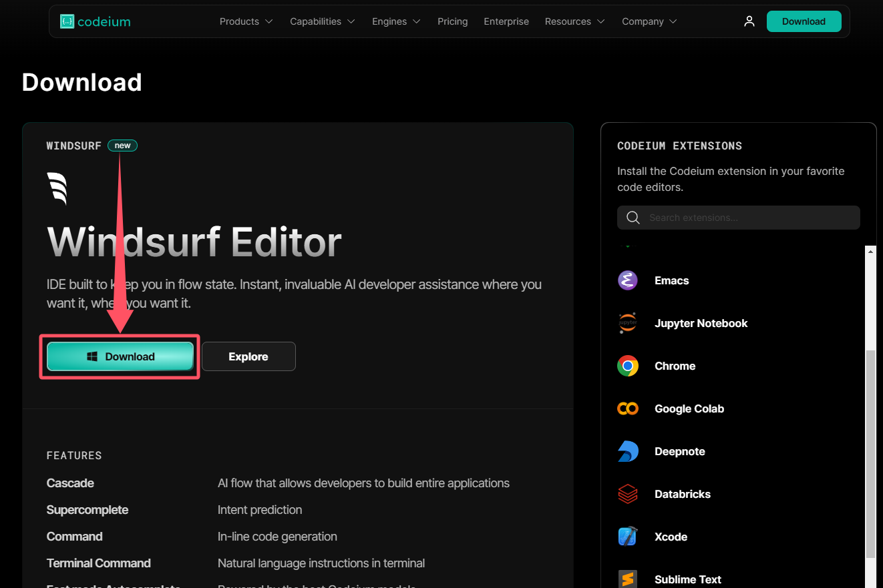Choose the Google Colab extension icon

[x=628, y=408]
